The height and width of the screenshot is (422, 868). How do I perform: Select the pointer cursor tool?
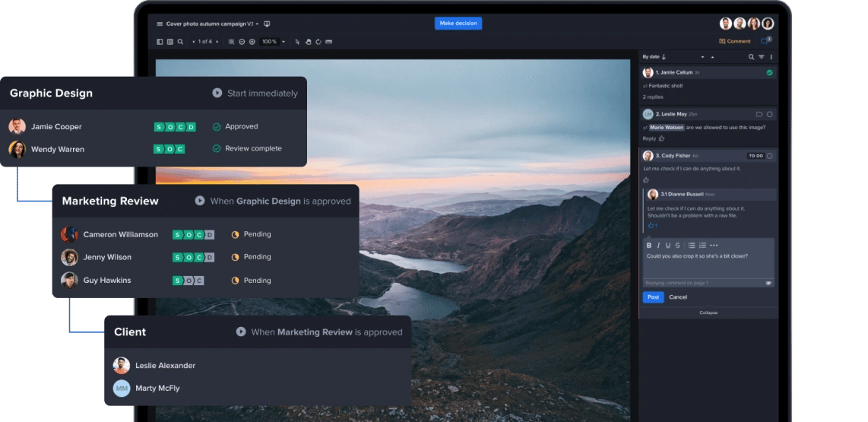point(298,42)
